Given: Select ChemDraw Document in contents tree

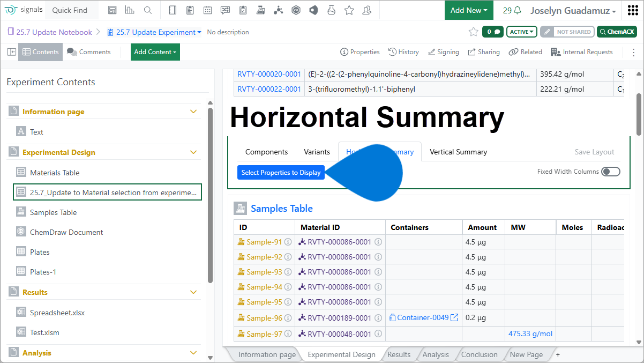Looking at the screenshot, I should 66,232.
